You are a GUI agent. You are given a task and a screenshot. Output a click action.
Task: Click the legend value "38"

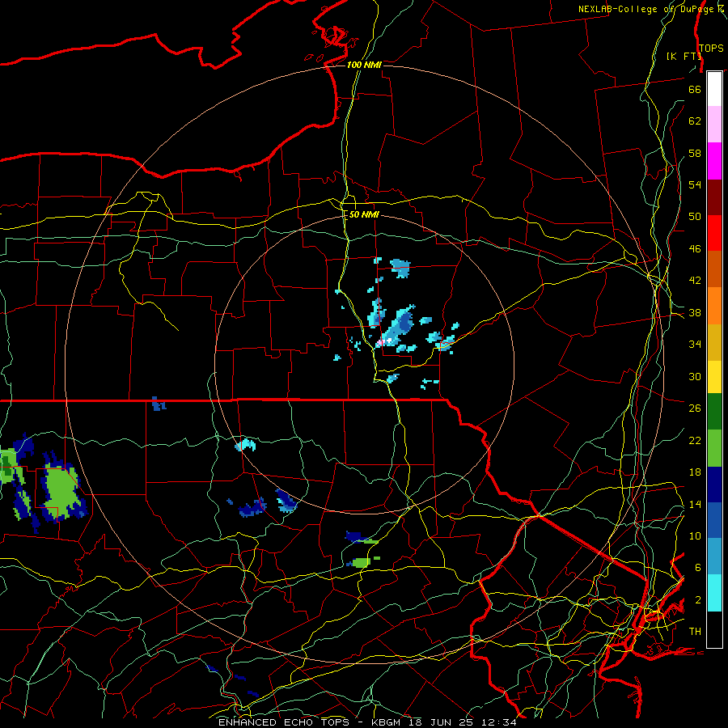[695, 312]
